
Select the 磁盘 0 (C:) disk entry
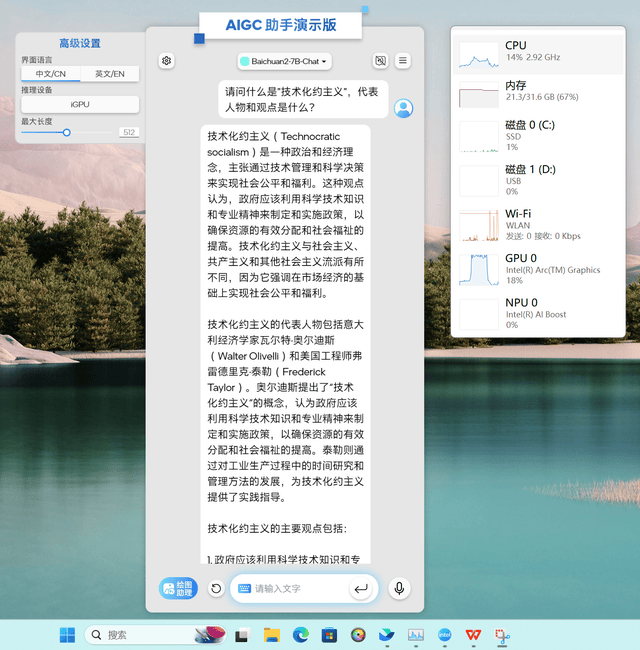click(538, 136)
